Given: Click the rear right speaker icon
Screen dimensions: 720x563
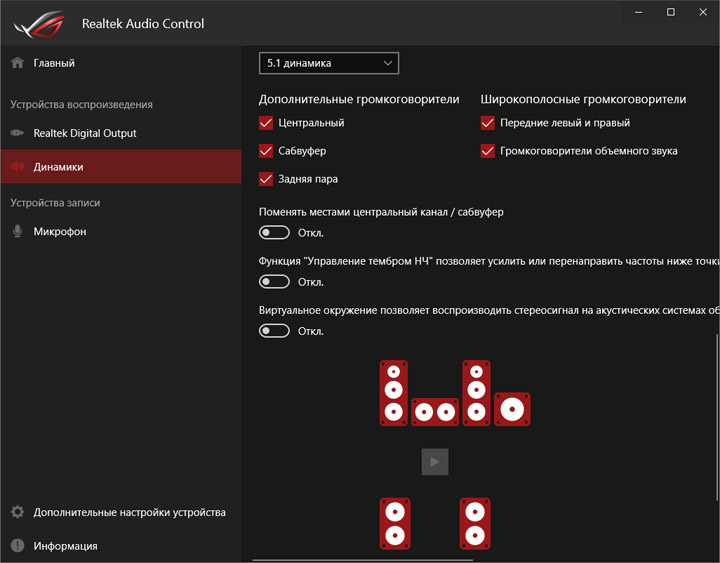Looking at the screenshot, I should [476, 523].
